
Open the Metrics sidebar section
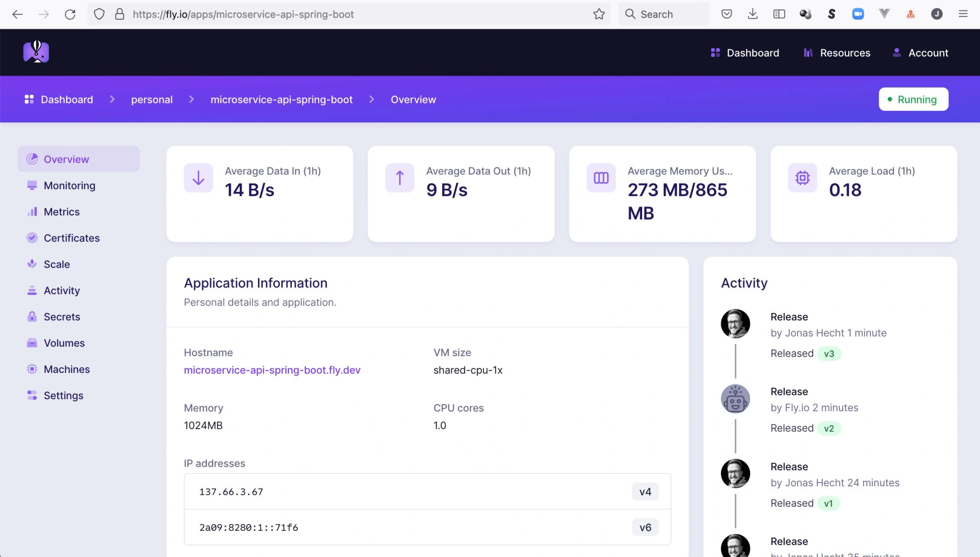(x=61, y=212)
